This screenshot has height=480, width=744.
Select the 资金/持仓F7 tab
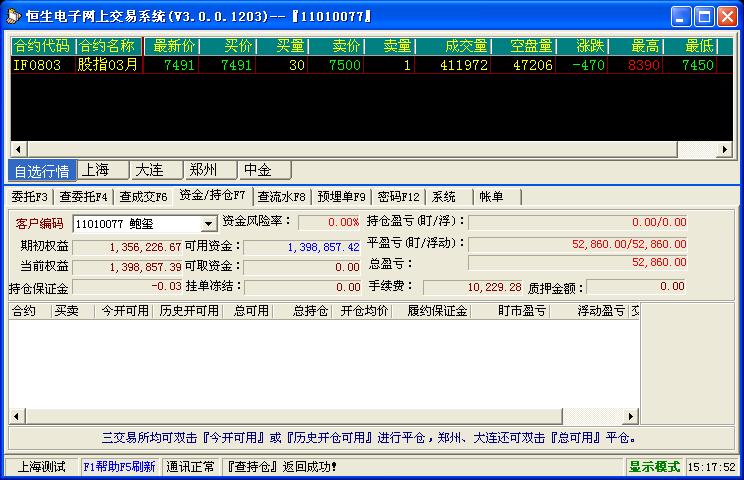[x=213, y=195]
